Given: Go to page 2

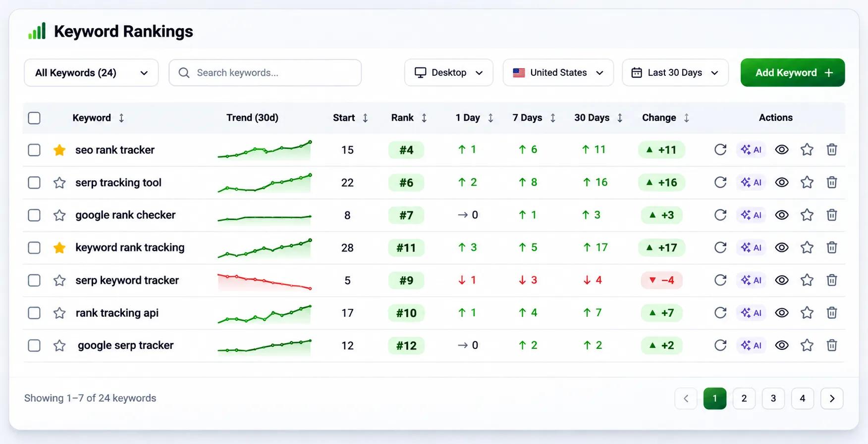Looking at the screenshot, I should pyautogui.click(x=744, y=398).
